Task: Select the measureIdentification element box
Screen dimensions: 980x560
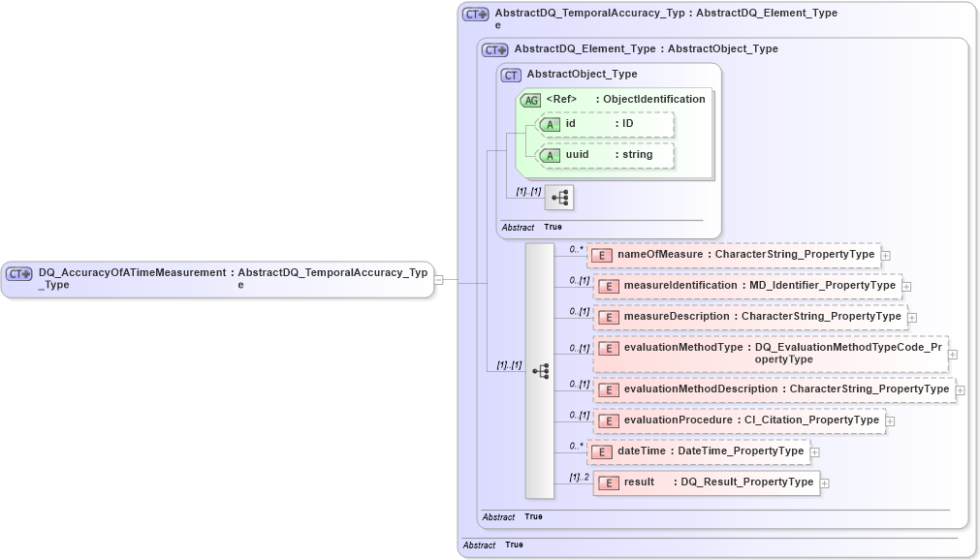Action: pos(748,286)
